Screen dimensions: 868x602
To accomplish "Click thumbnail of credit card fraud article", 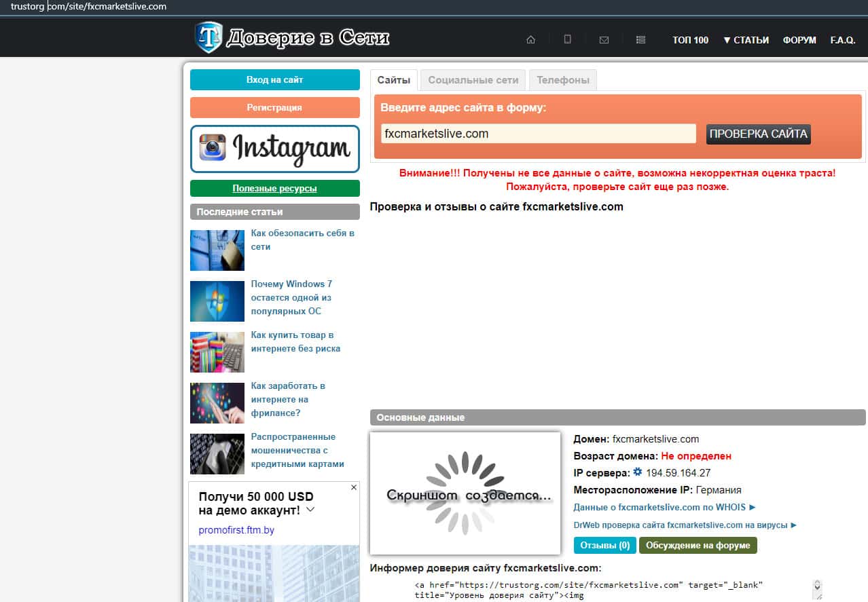I will coord(217,454).
